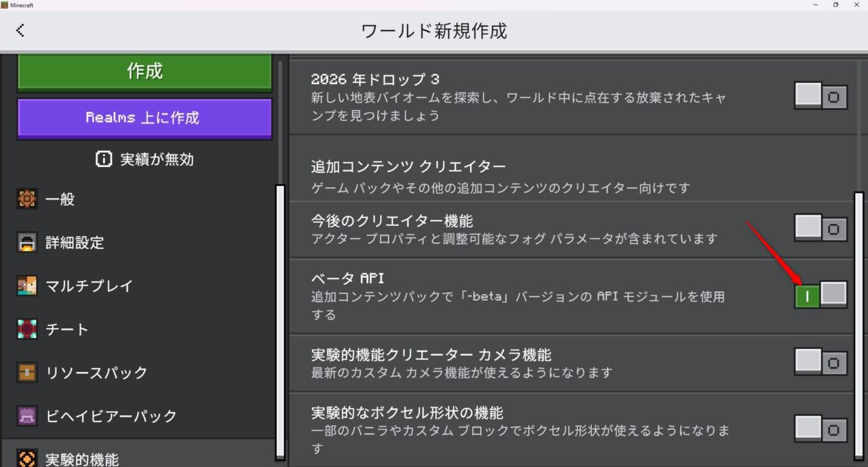Screen dimensions: 868x467
Task: Enable 2026 年ドロップ 3 toggle
Action: coord(821,96)
